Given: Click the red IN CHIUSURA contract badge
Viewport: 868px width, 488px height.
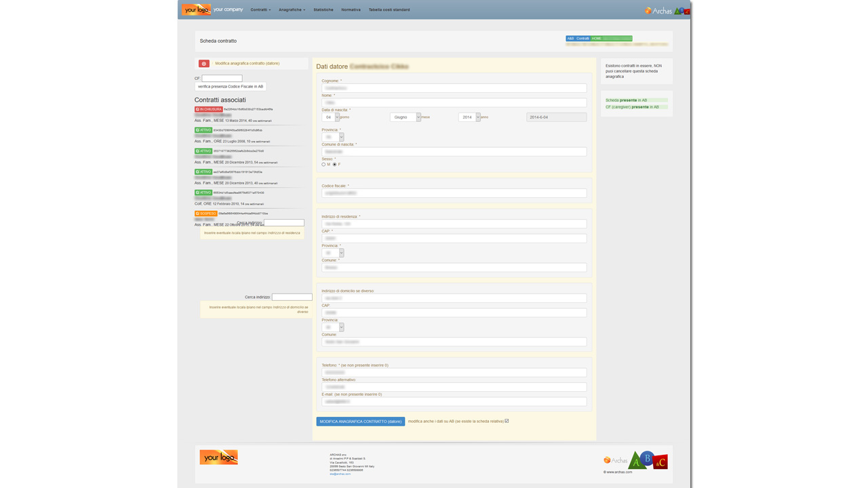Looking at the screenshot, I should (208, 109).
